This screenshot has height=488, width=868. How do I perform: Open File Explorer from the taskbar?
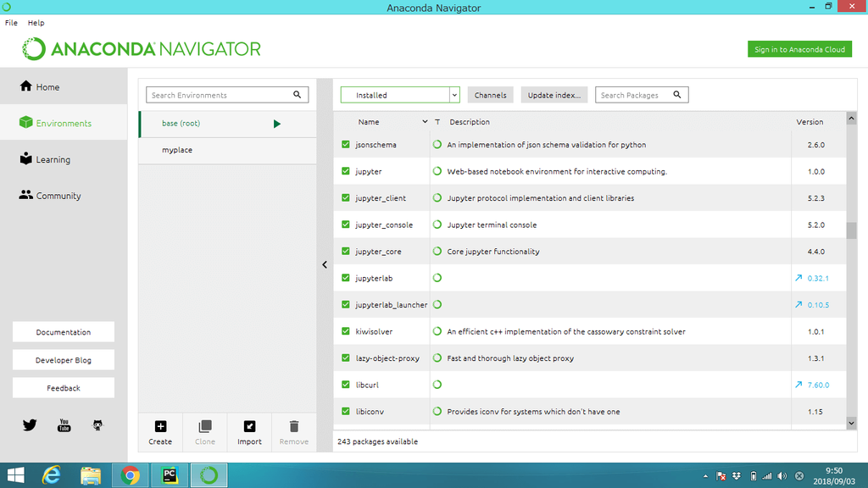91,475
